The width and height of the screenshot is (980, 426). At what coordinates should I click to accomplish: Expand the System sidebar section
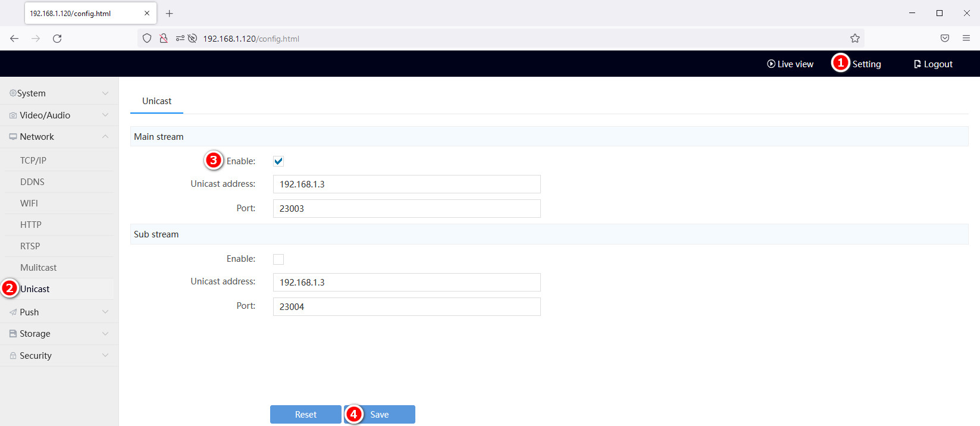pos(59,93)
